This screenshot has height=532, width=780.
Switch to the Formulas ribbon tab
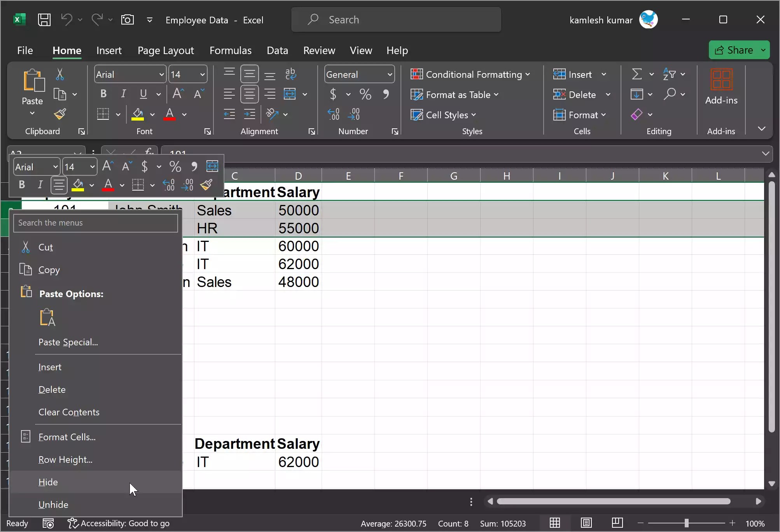click(231, 50)
